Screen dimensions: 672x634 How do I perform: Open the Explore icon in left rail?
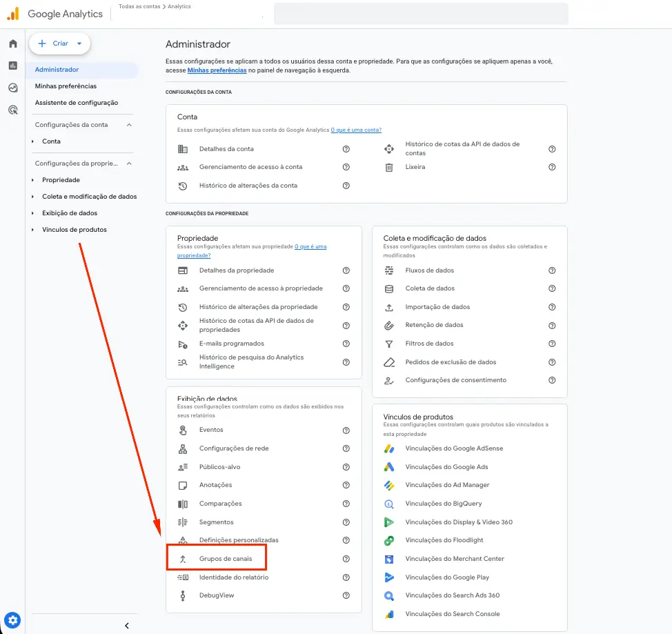pos(12,88)
